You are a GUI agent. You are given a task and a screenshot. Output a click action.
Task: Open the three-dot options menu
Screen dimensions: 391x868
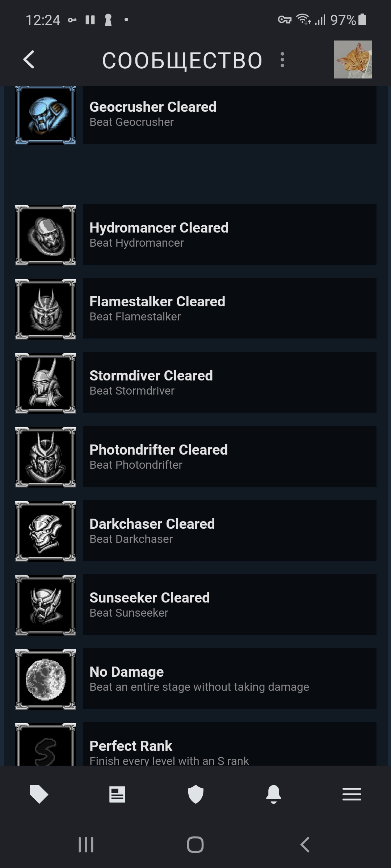[282, 60]
